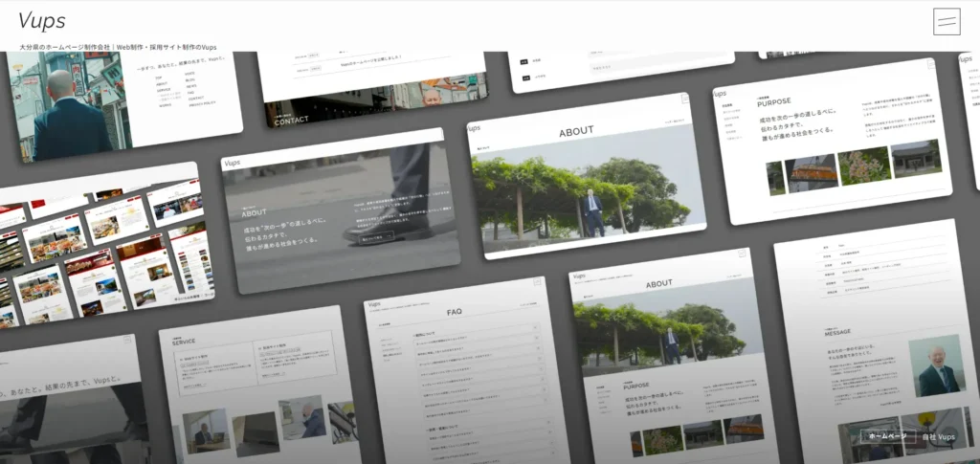Click the small Vups logo on shoe ABOUT card
Viewport: 980px width, 464px height.
pos(233,164)
